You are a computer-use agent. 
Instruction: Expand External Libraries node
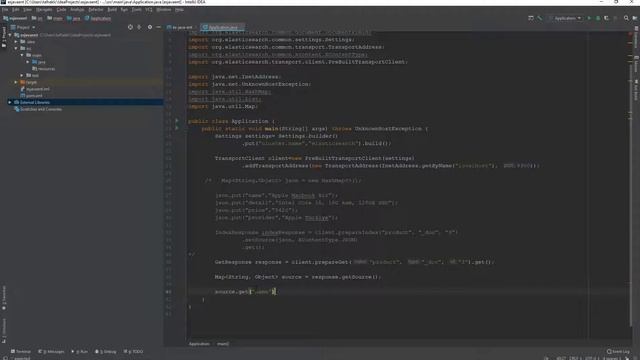[10, 102]
